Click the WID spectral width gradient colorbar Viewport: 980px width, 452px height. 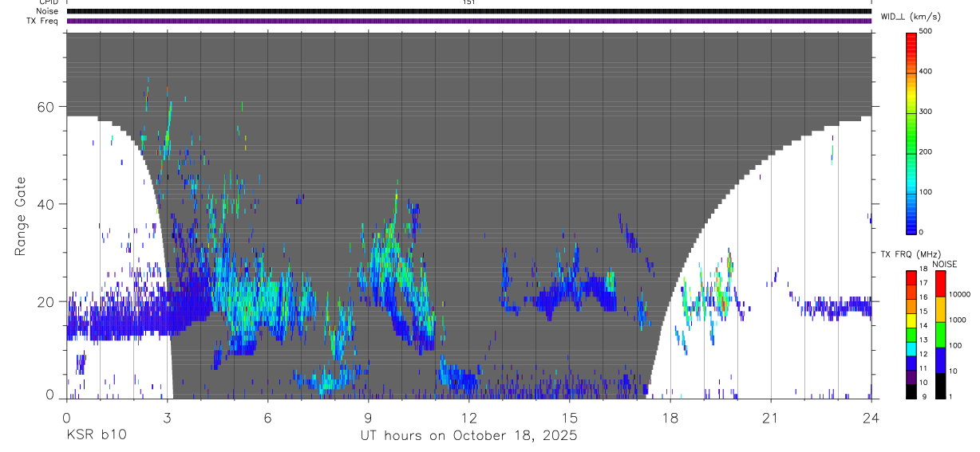pos(911,132)
